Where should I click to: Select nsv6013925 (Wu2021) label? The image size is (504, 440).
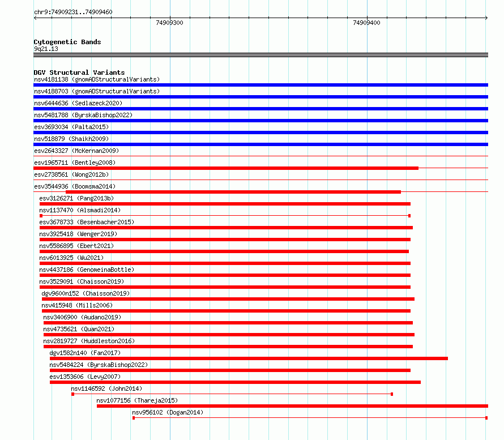coord(71,258)
